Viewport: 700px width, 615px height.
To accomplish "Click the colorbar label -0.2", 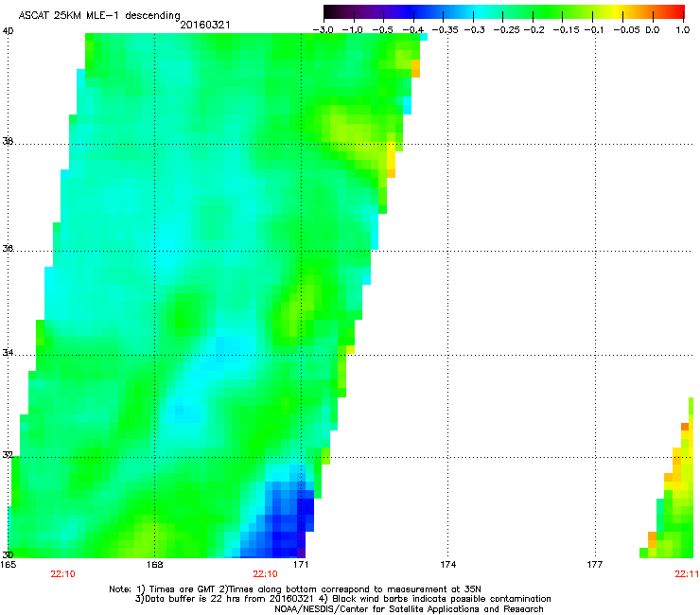I will click(534, 30).
